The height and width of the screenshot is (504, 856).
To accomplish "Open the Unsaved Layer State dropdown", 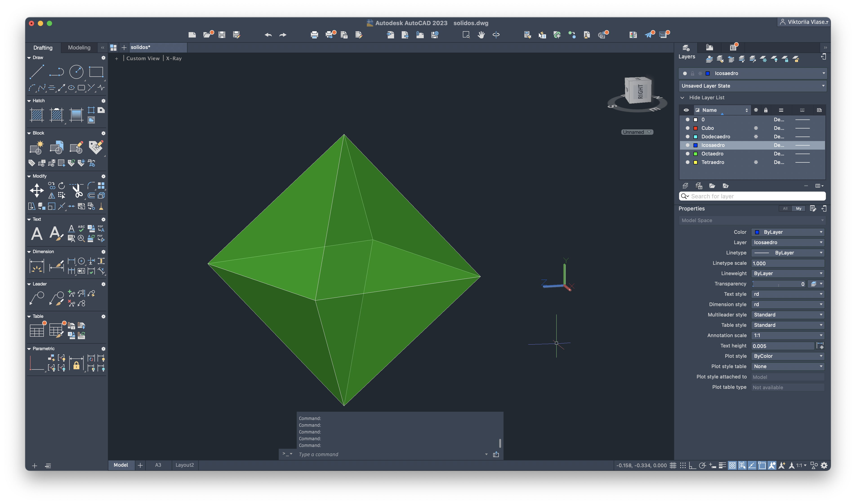I will pyautogui.click(x=752, y=86).
